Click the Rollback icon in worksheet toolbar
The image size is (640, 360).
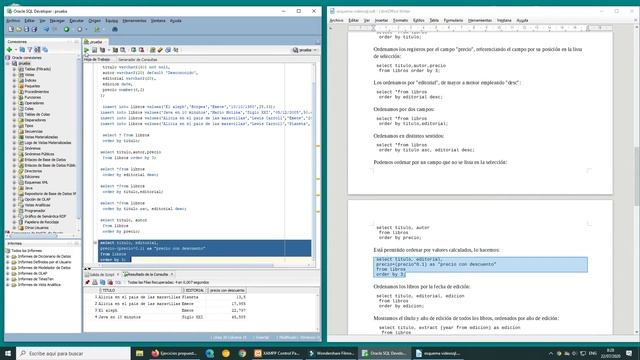141,50
